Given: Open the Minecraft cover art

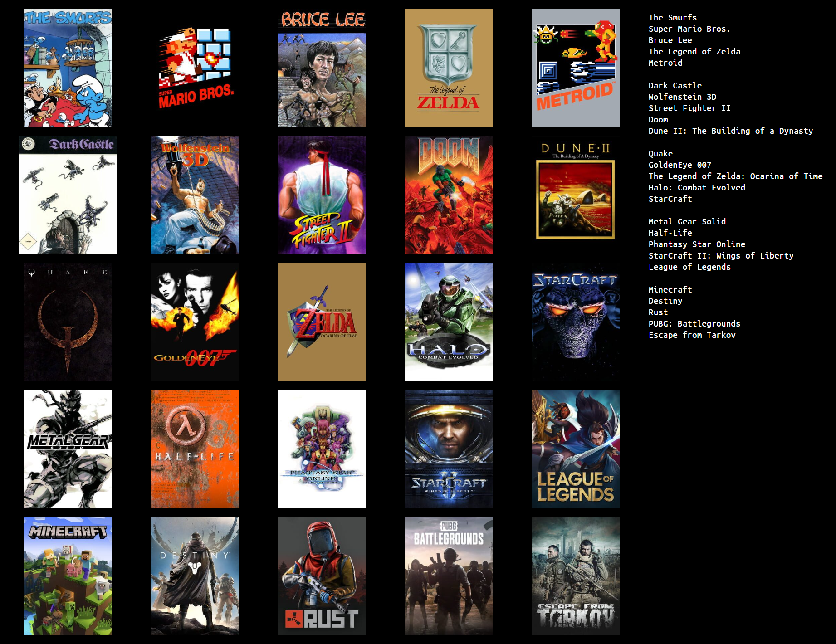Looking at the screenshot, I should pyautogui.click(x=68, y=576).
